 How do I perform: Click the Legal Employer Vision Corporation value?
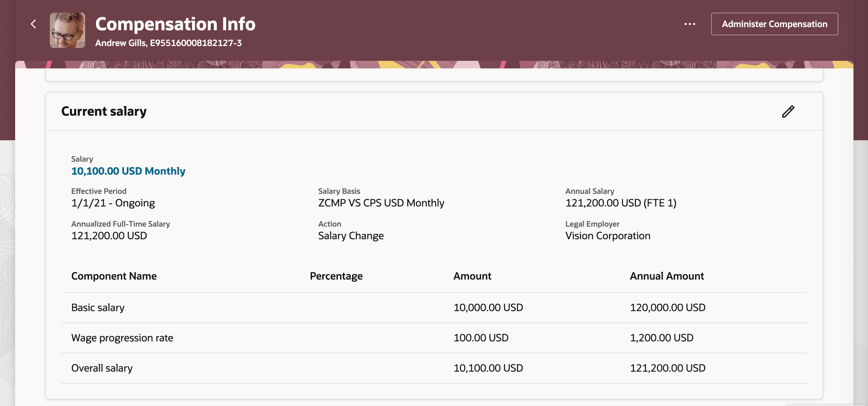pyautogui.click(x=607, y=236)
